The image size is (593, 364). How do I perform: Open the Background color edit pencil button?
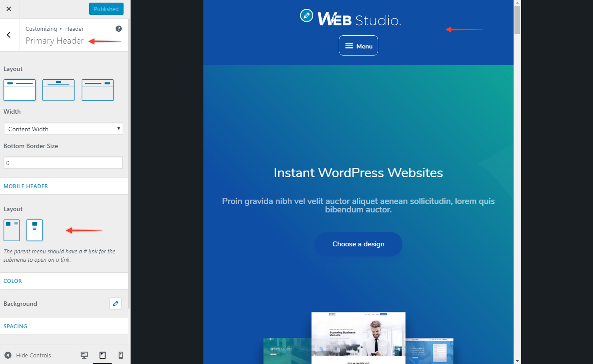coord(116,304)
